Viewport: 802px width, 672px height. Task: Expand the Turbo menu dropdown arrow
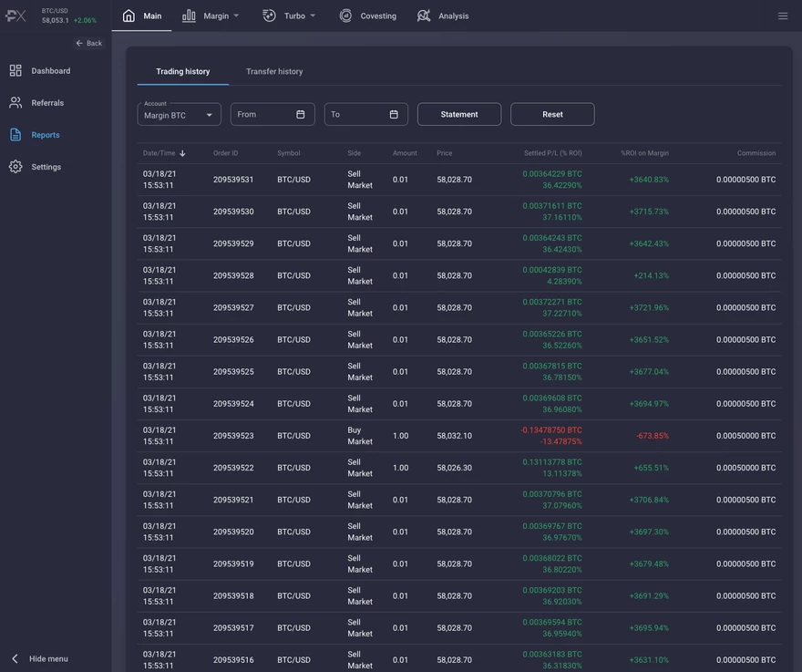pyautogui.click(x=313, y=16)
